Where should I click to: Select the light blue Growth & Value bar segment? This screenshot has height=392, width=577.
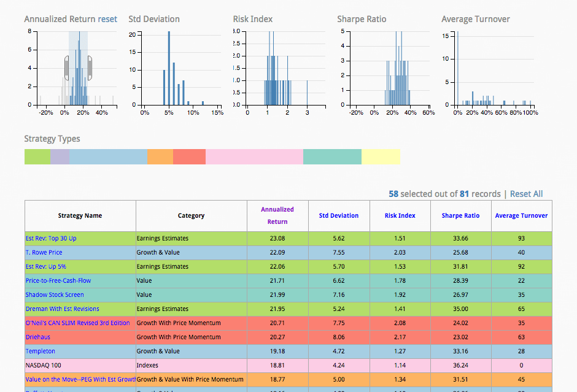pos(108,156)
